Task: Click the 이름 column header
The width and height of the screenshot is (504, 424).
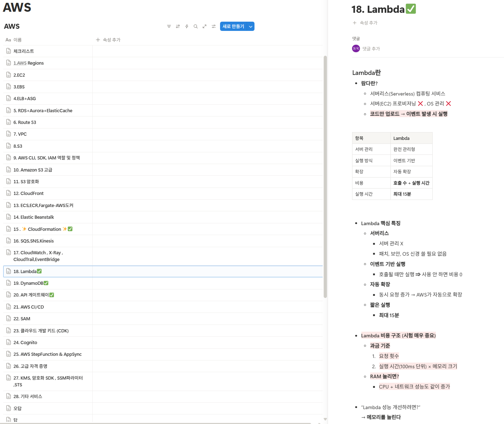Action: tap(14, 40)
